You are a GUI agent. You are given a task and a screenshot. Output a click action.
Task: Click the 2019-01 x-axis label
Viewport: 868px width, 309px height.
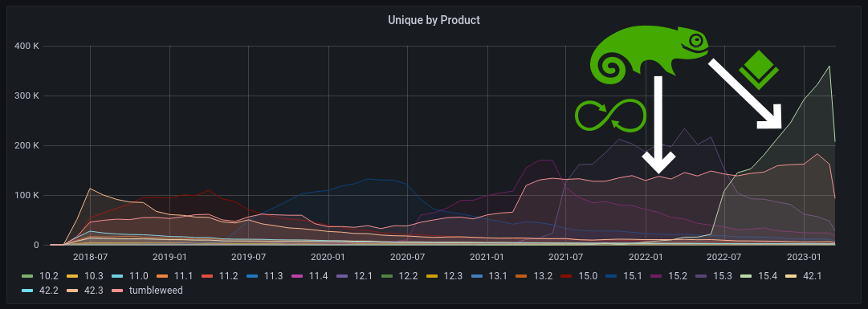pos(169,257)
